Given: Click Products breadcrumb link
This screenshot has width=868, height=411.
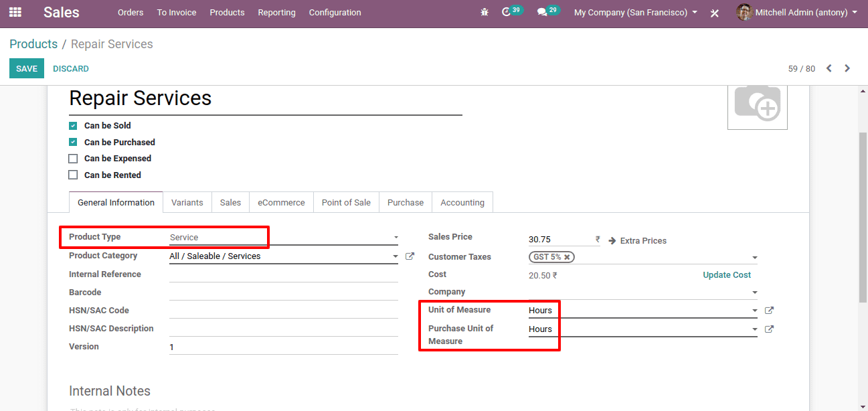Looking at the screenshot, I should [x=33, y=44].
